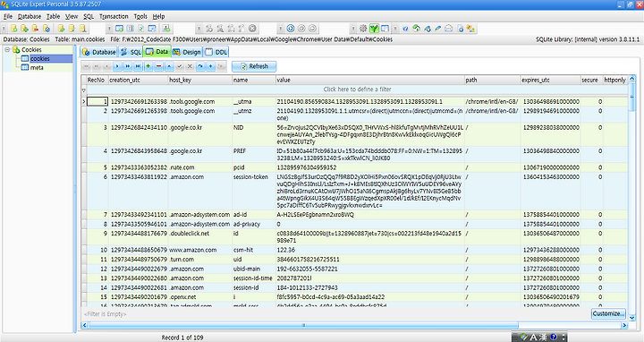
Task: Click the navigator refresh curved arrow button
Action: coord(200,66)
